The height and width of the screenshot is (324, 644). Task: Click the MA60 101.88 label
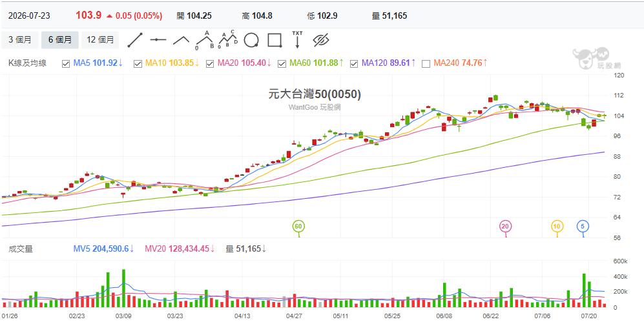[x=317, y=63]
